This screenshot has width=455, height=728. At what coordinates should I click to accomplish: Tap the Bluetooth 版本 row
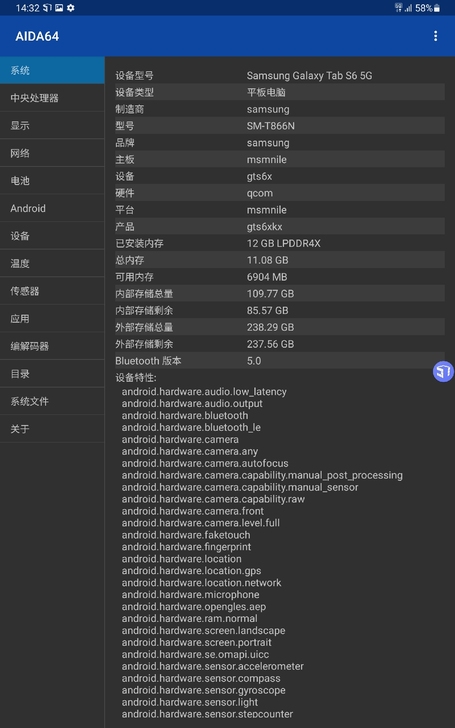280,361
